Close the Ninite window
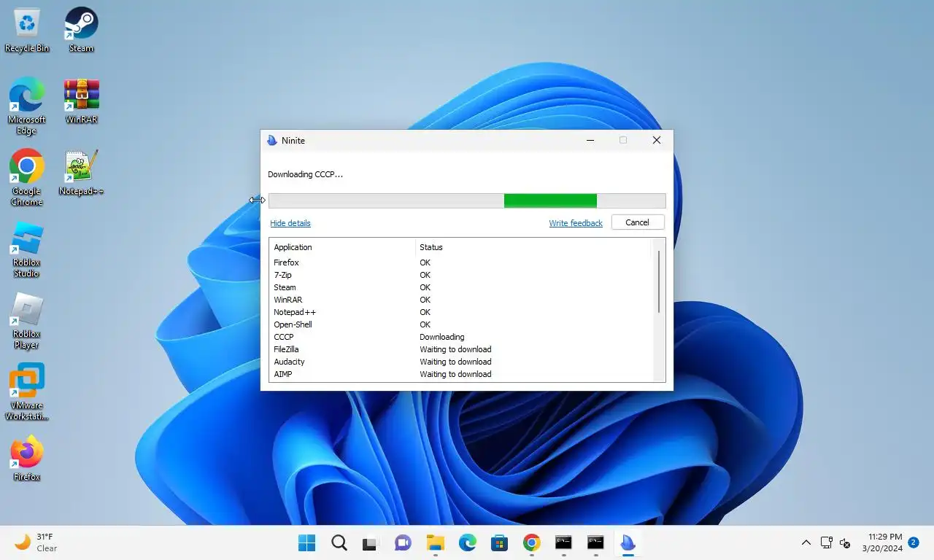This screenshot has height=560, width=934. pos(656,140)
